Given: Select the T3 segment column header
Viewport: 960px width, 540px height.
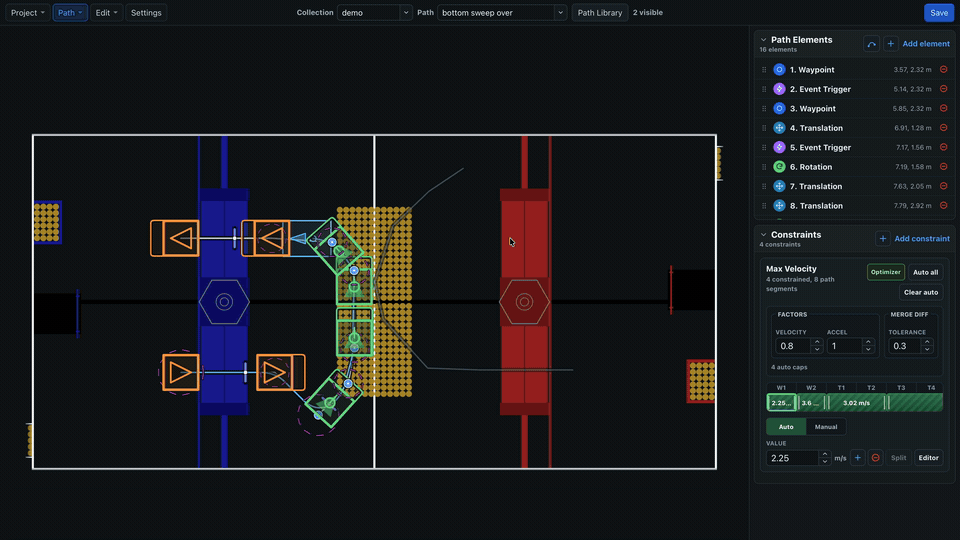Looking at the screenshot, I should (901, 388).
